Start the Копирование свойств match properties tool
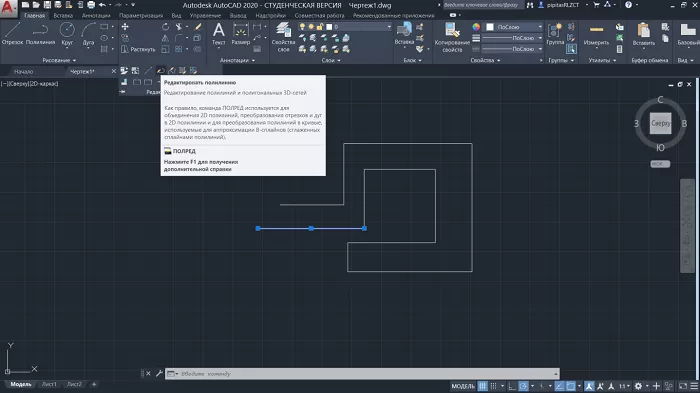This screenshot has width=700, height=393. point(452,37)
